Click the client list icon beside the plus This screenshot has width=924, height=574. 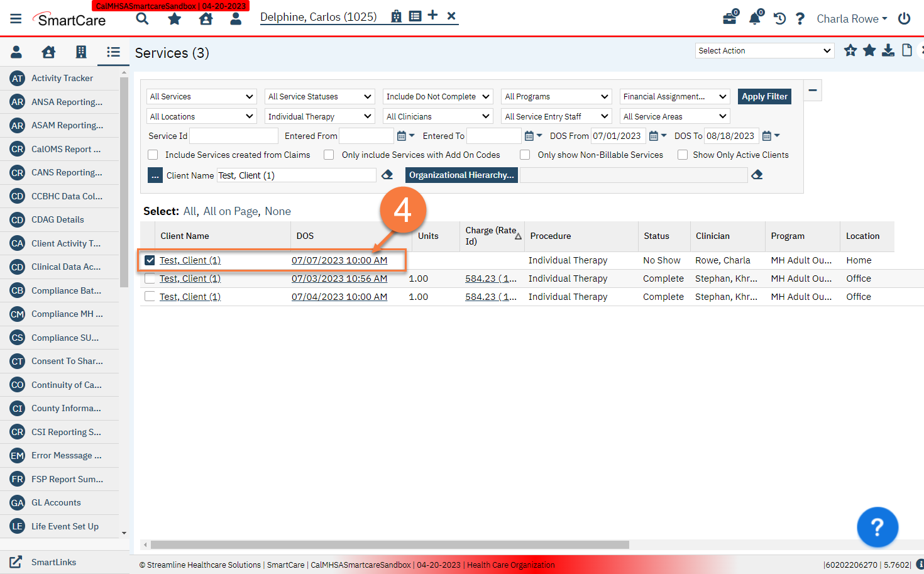[x=415, y=15]
